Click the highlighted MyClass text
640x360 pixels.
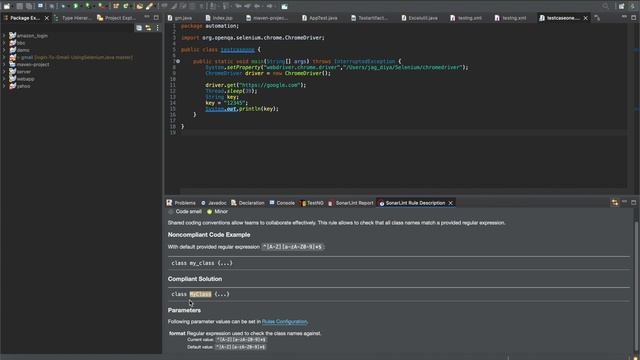coord(200,294)
